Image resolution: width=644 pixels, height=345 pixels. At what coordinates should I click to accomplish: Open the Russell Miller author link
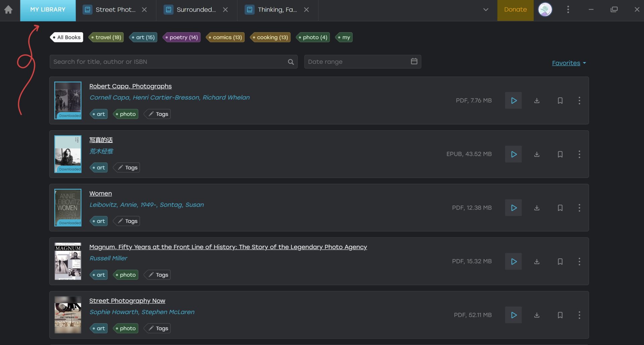[x=108, y=258]
